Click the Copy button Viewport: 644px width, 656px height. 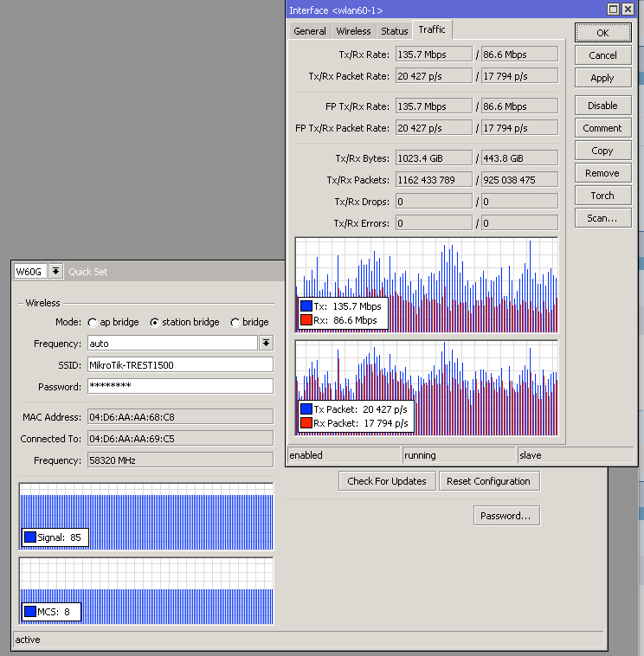[x=603, y=151]
